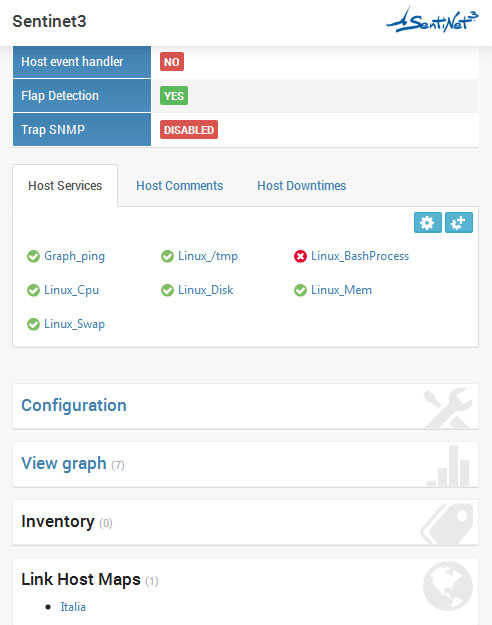Open the Host Downtimes tab
The height and width of the screenshot is (625, 492).
coord(301,186)
